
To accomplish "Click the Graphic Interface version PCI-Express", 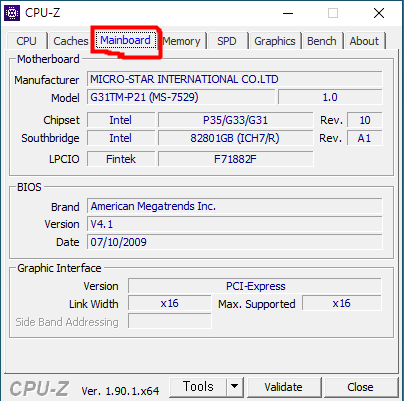I will [255, 286].
